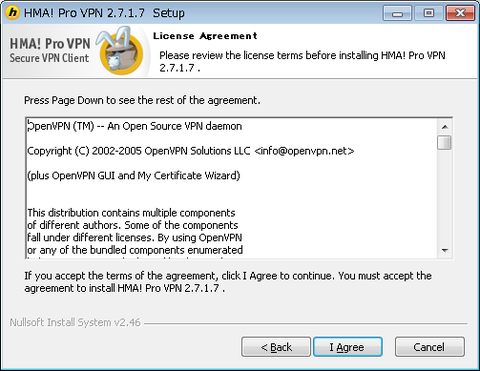Click the info@openvpn.net email text
The image size is (480, 371).
[x=304, y=151]
